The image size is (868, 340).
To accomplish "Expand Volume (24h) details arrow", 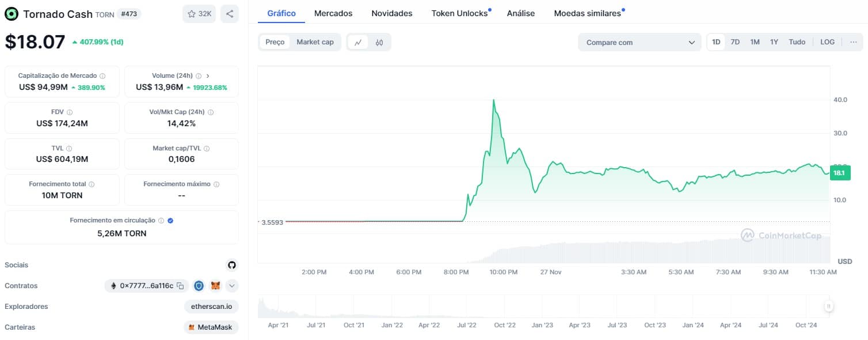I will click(x=208, y=75).
